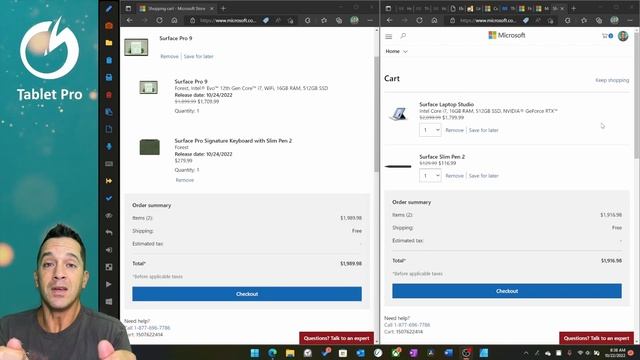This screenshot has height=360, width=640.
Task: Click the Microsoft logo in the right window
Action: click(507, 36)
